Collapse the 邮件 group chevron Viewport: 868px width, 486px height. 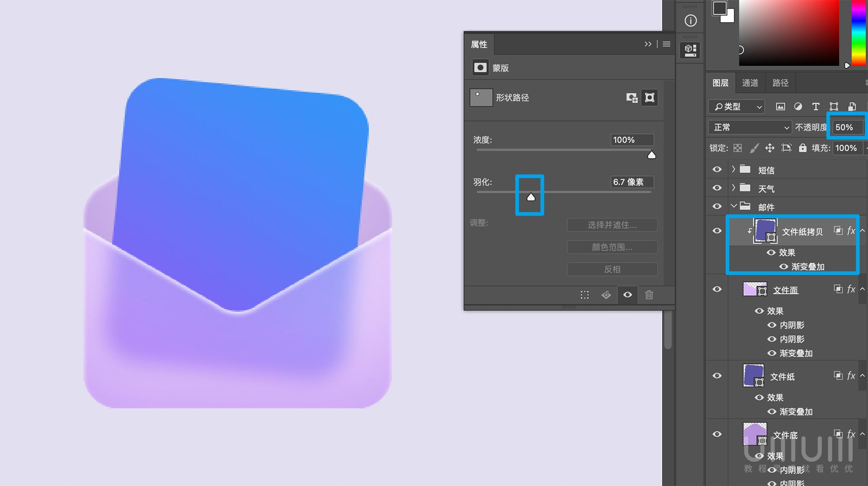click(x=735, y=206)
